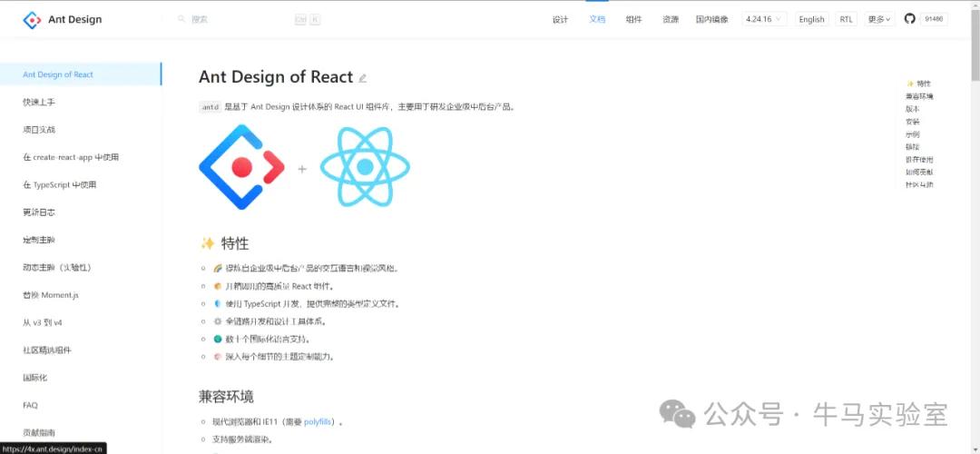
Task: Open the 设计 nav item
Action: pyautogui.click(x=561, y=19)
